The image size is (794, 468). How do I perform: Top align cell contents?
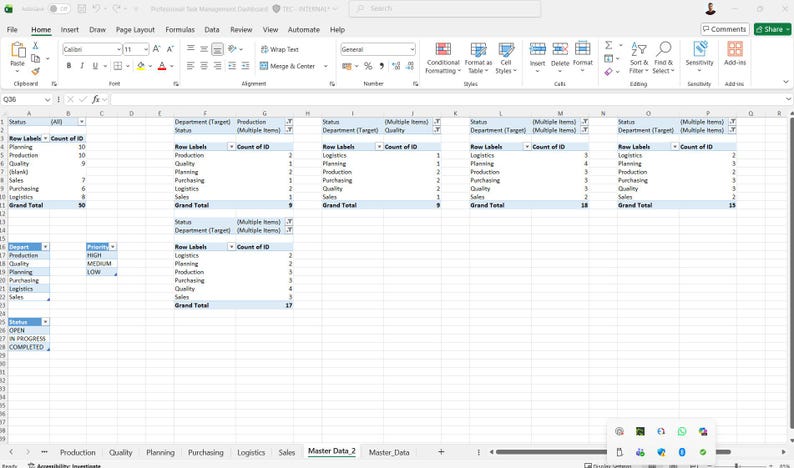(190, 49)
